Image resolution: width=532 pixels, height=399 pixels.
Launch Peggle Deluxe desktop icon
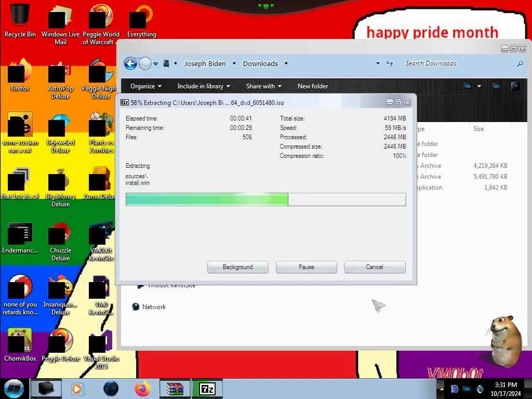[x=60, y=345]
